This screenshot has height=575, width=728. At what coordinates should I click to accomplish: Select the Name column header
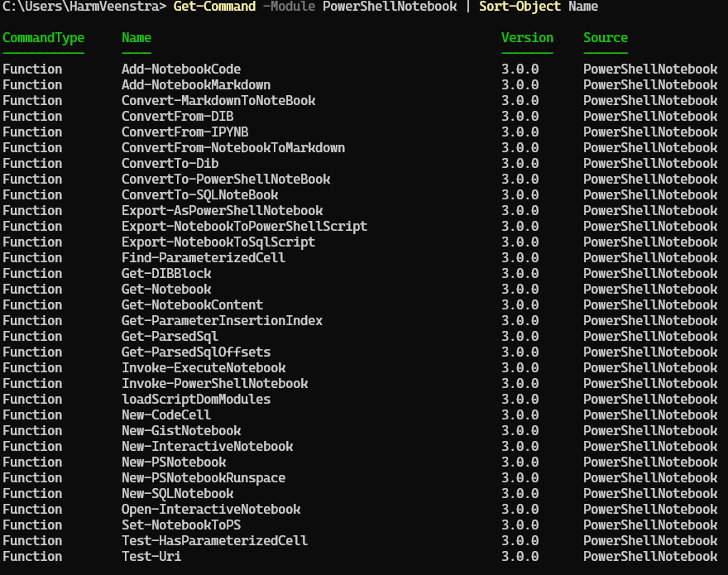(x=136, y=37)
